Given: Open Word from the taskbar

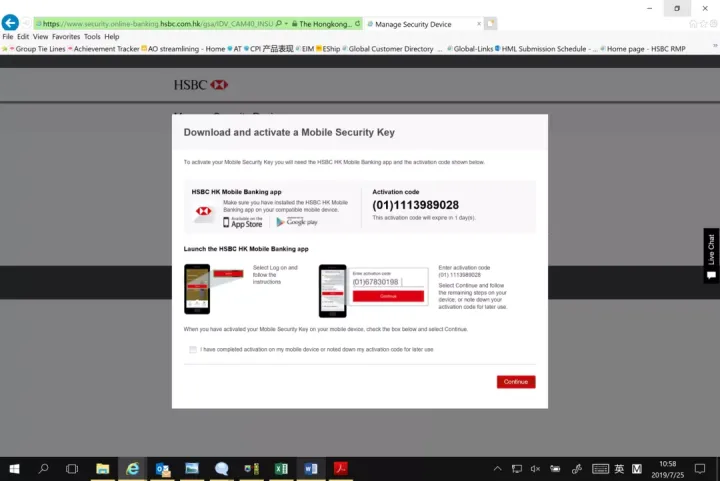Looking at the screenshot, I should coord(311,469).
